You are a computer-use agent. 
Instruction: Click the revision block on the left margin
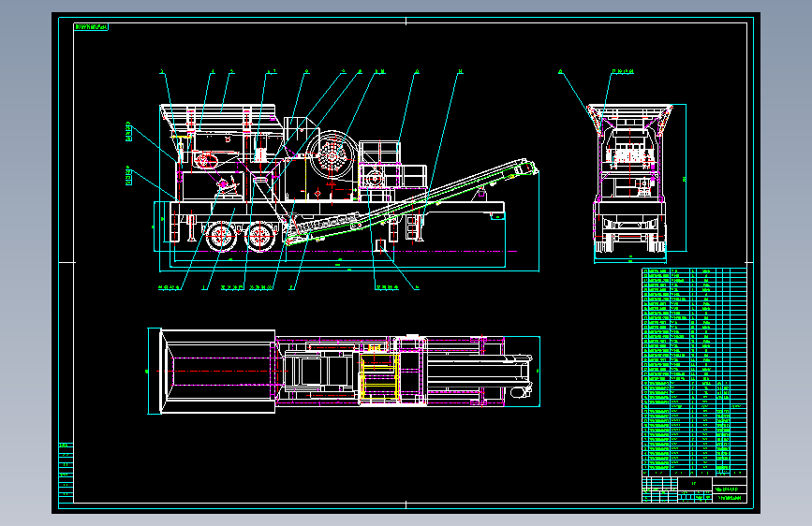pos(66,472)
